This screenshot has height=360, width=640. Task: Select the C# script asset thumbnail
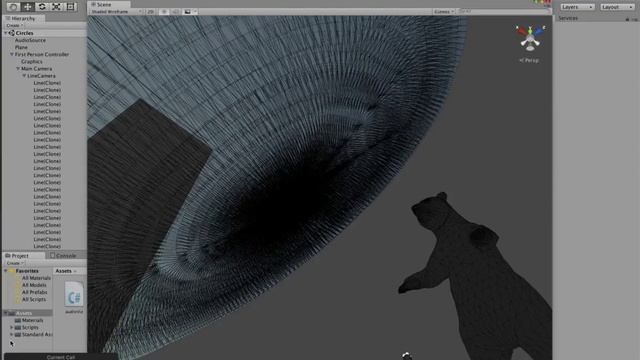pyautogui.click(x=74, y=294)
